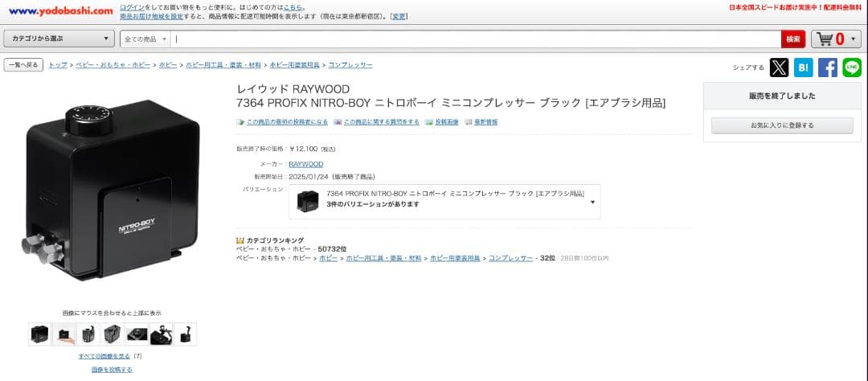Select the third product thumbnail
The image size is (868, 381).
[x=88, y=334]
